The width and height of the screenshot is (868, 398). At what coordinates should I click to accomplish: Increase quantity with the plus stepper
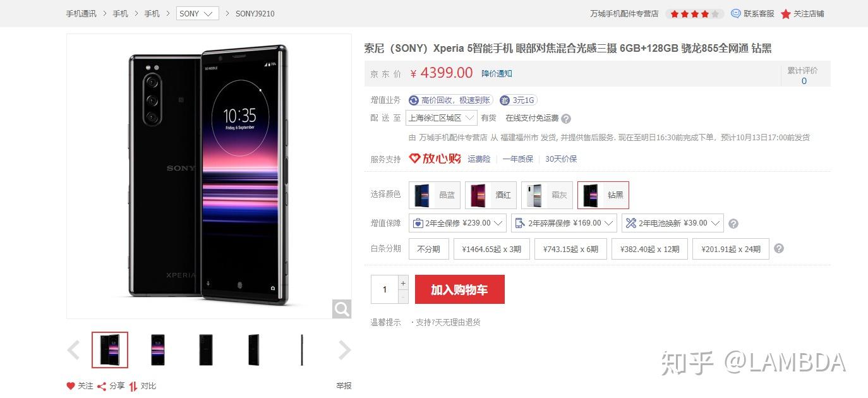tap(404, 282)
